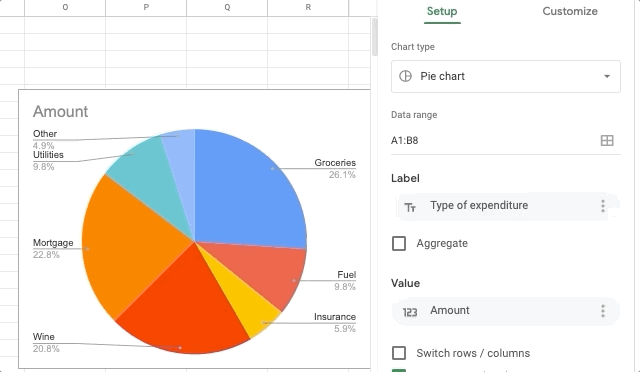Click the 26.1% percentage label
The height and width of the screenshot is (372, 640).
(x=342, y=175)
